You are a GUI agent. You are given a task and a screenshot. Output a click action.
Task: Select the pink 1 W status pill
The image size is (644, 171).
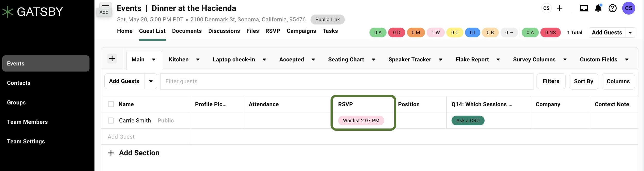point(435,32)
